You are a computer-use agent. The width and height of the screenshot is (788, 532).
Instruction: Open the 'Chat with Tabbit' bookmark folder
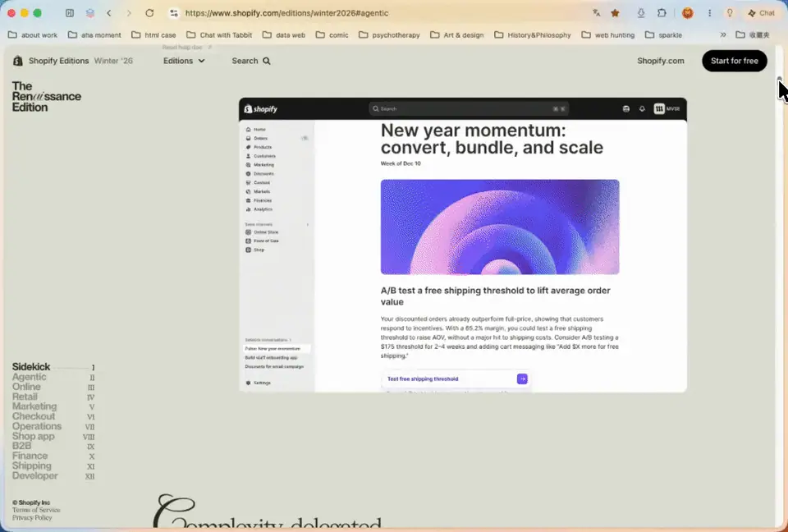coord(219,34)
